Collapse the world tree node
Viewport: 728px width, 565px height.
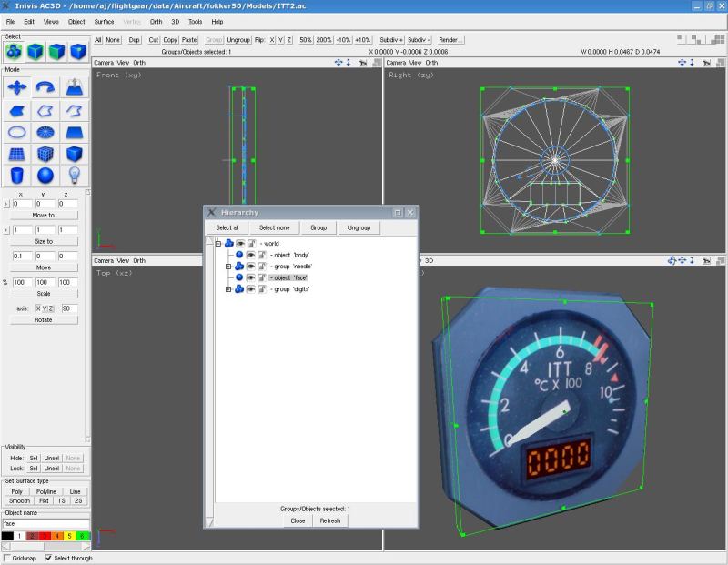point(218,243)
